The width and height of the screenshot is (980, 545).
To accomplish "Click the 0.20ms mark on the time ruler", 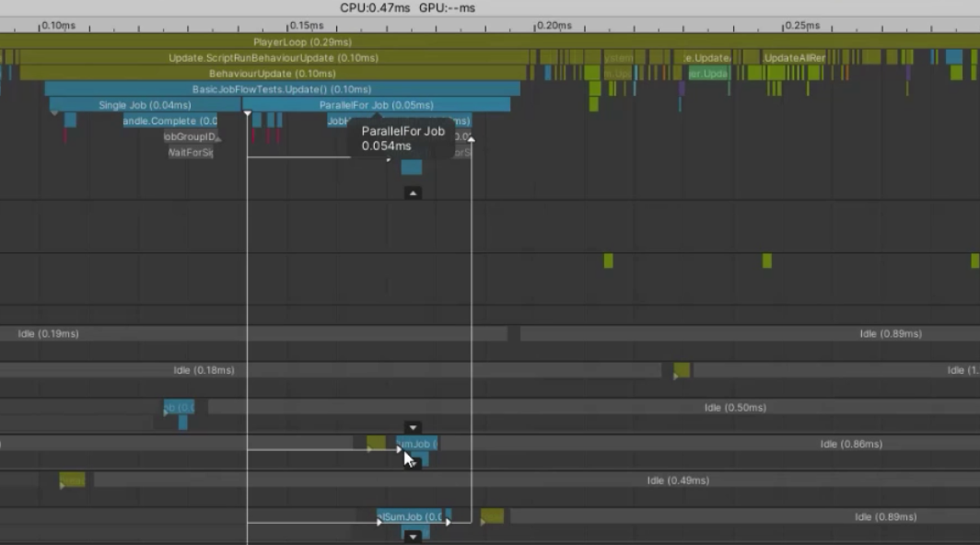I will tap(554, 26).
